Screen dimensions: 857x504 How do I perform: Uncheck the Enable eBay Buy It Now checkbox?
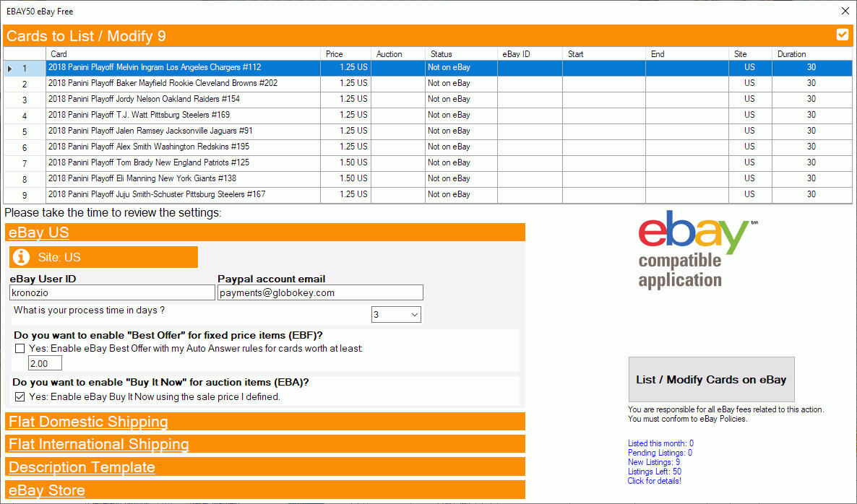[x=20, y=397]
